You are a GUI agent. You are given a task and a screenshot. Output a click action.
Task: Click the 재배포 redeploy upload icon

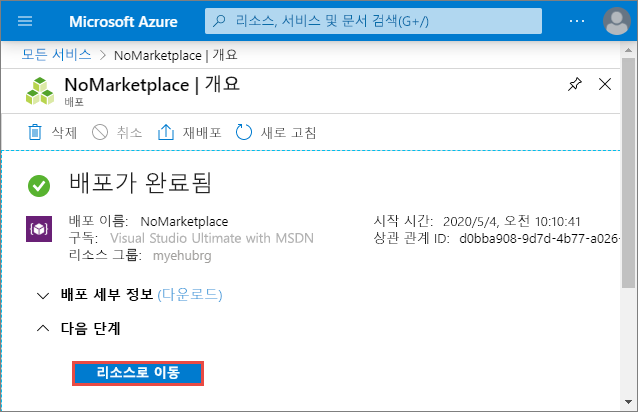click(x=166, y=132)
